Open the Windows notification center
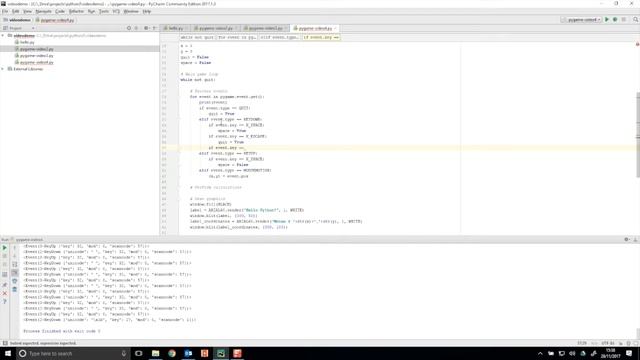Viewport: 640px width, 360px height. tap(629, 353)
